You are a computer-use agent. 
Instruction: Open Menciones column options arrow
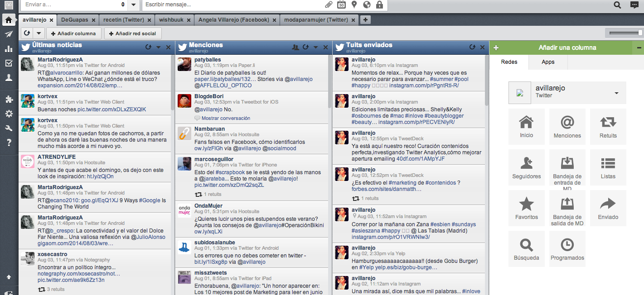(x=315, y=47)
